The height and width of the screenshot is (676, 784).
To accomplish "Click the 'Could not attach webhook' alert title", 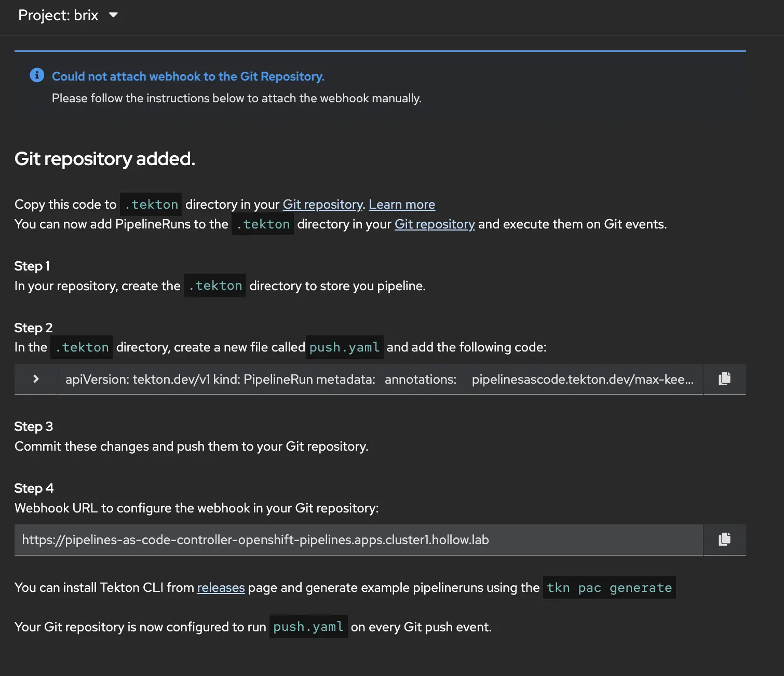I will [x=188, y=76].
